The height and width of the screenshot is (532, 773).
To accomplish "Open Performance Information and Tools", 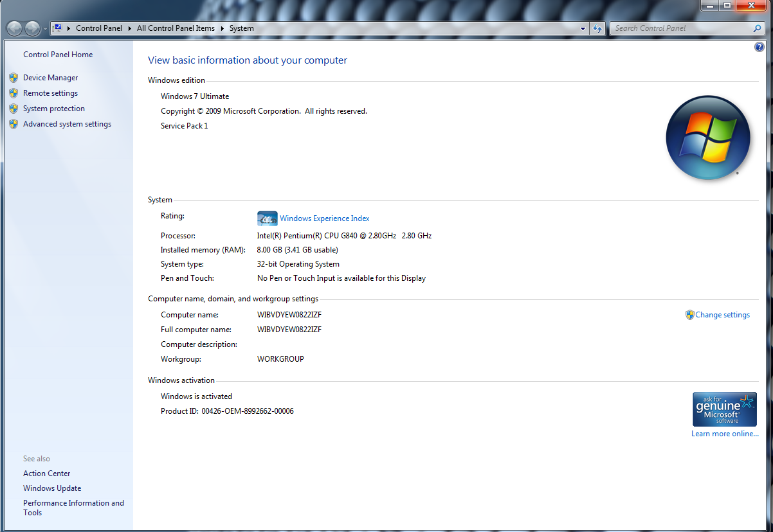I will pos(73,508).
